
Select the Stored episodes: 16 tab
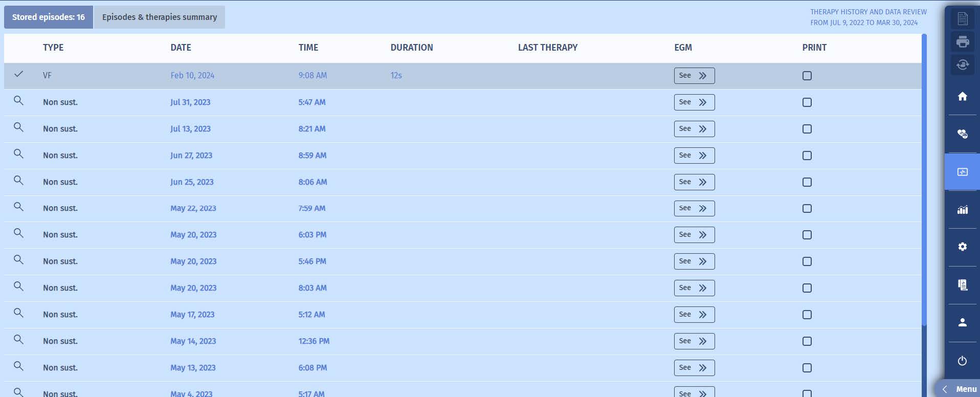click(49, 17)
